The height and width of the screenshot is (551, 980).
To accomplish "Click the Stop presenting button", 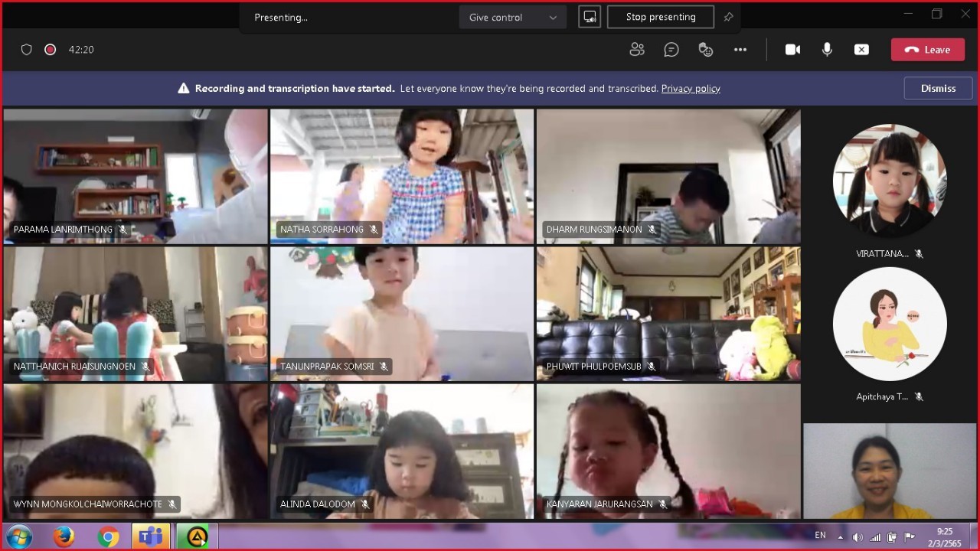I will [x=660, y=17].
